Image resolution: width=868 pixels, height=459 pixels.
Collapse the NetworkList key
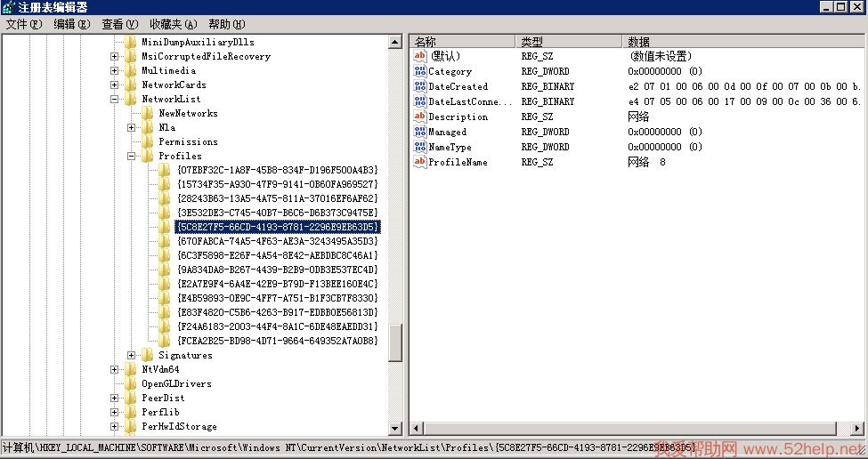tap(114, 100)
